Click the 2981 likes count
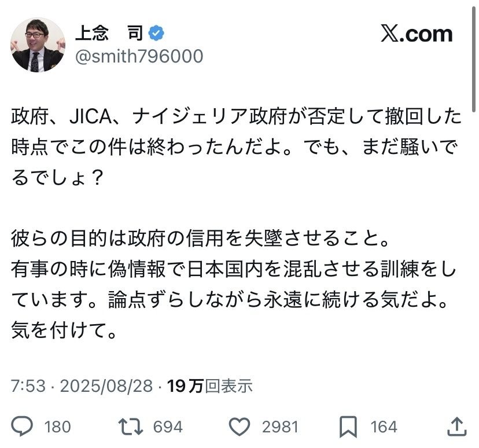This screenshot has width=479, height=448. coord(280,427)
